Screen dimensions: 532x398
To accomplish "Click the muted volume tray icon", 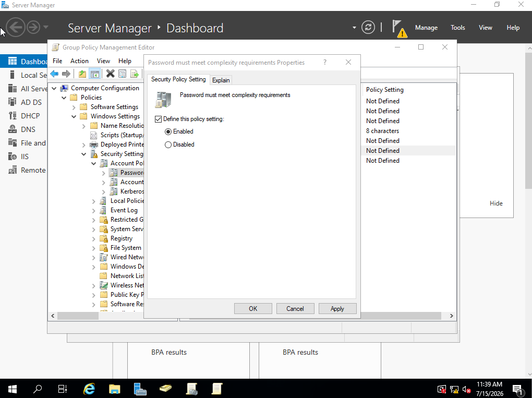I will coord(466,389).
